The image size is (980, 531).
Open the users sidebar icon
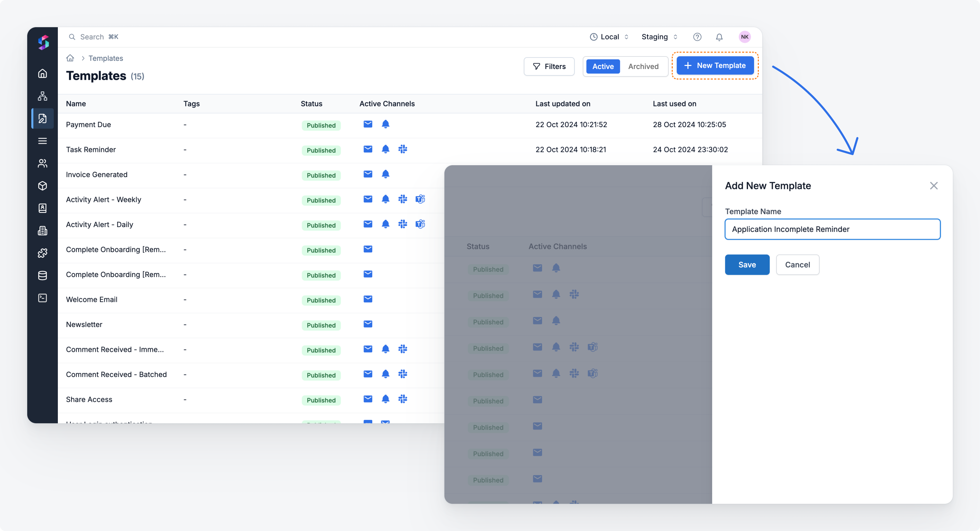pyautogui.click(x=43, y=164)
